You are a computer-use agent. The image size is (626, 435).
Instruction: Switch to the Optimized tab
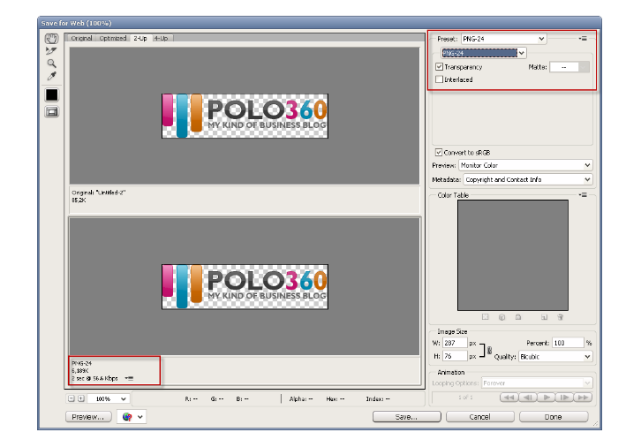(x=113, y=38)
